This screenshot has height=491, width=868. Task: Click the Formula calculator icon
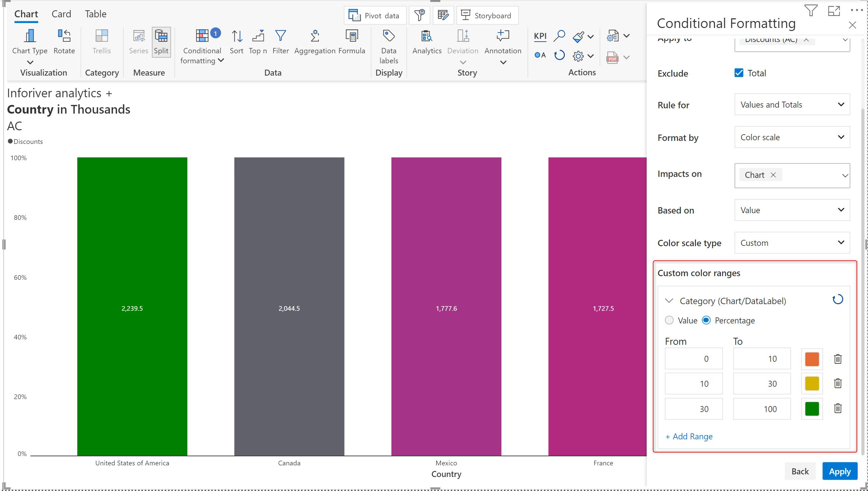tap(351, 36)
